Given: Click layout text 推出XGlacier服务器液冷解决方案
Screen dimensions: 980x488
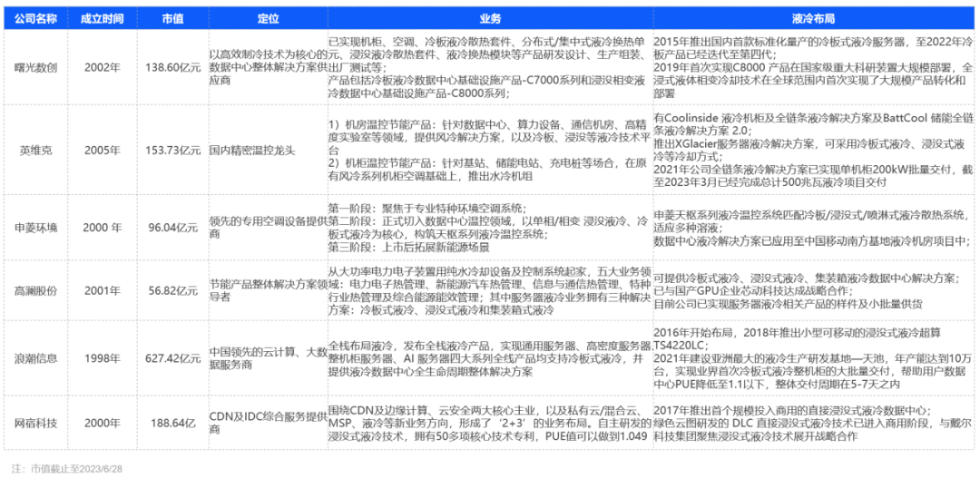Looking at the screenshot, I should pos(813,150).
